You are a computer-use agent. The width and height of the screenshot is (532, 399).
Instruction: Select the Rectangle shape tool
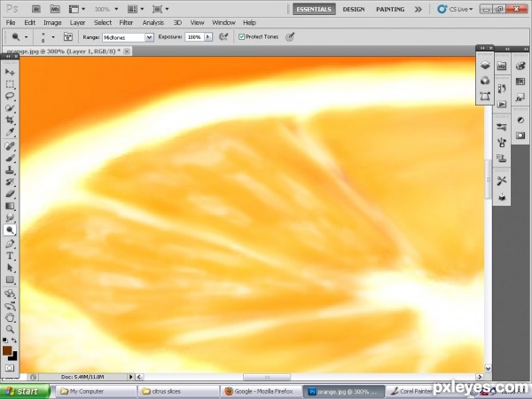point(10,279)
